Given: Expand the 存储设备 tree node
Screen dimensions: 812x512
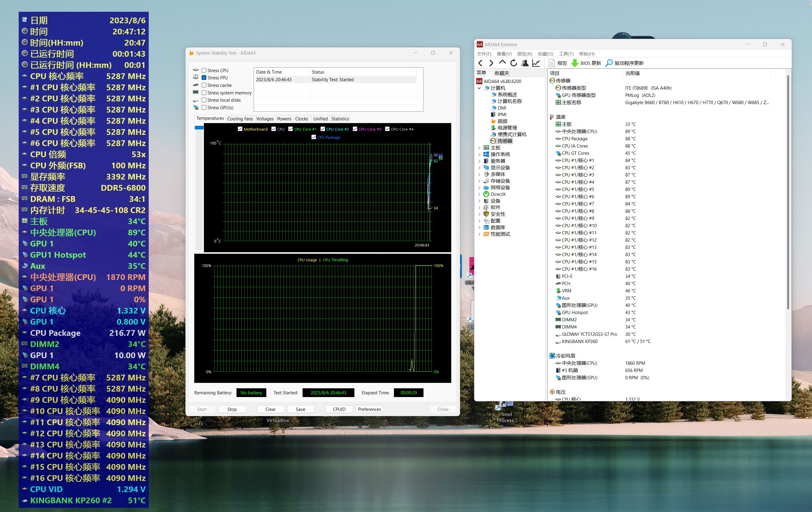Looking at the screenshot, I should (x=479, y=181).
